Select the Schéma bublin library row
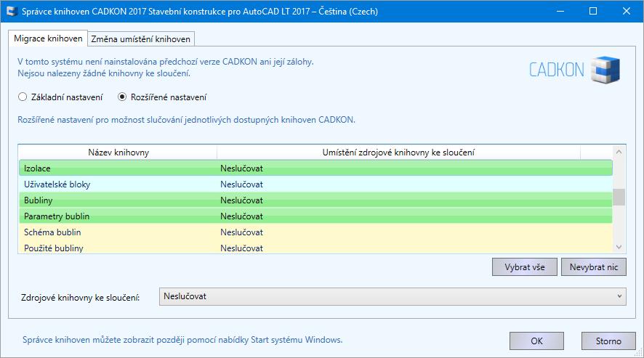644x358 pixels. tap(315, 232)
